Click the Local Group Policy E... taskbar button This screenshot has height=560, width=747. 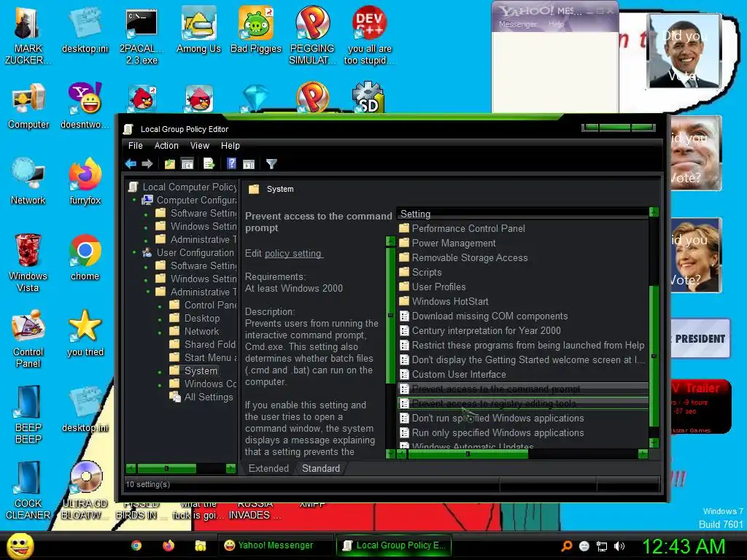click(395, 545)
